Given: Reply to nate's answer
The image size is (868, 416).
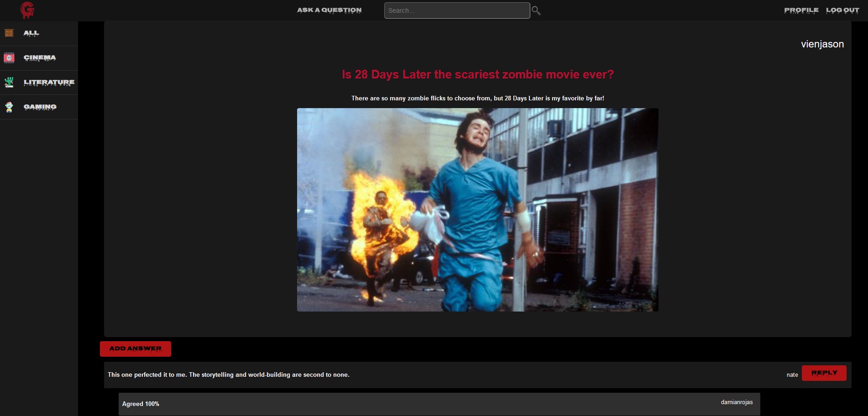Looking at the screenshot, I should coord(824,373).
